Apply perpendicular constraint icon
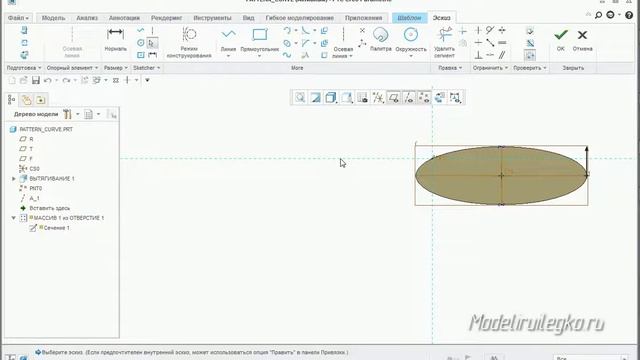 pos(478,55)
